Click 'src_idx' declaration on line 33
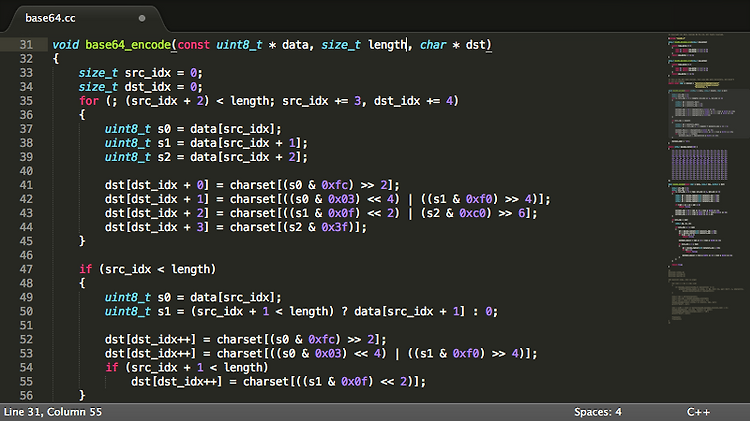Image resolution: width=750 pixels, height=421 pixels. 148,73
